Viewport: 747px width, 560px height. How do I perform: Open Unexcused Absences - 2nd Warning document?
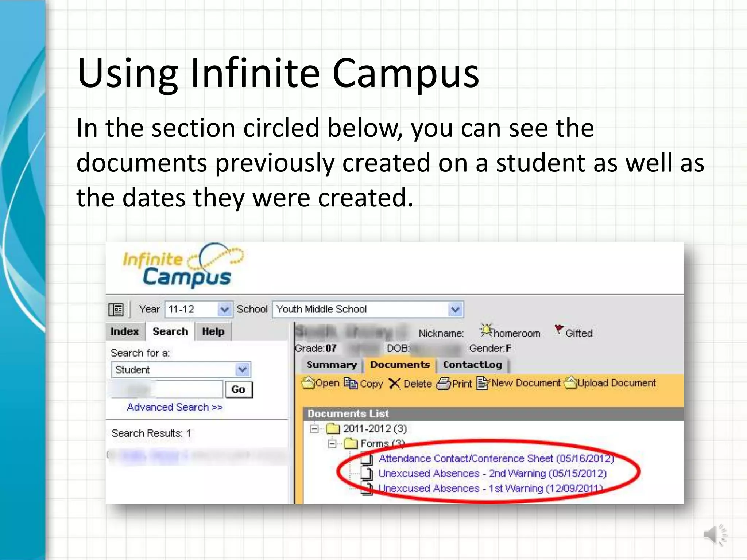click(492, 473)
